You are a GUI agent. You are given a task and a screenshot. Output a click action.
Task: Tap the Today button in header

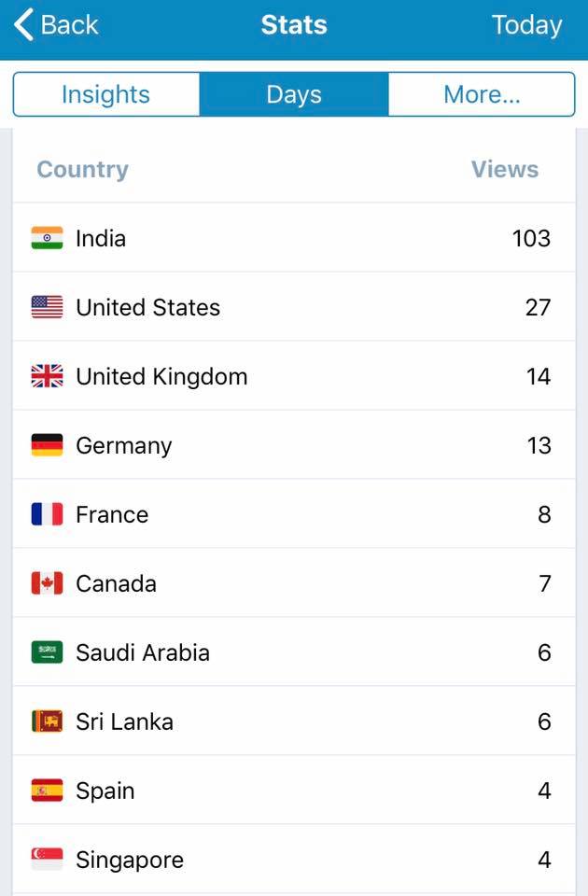(526, 25)
